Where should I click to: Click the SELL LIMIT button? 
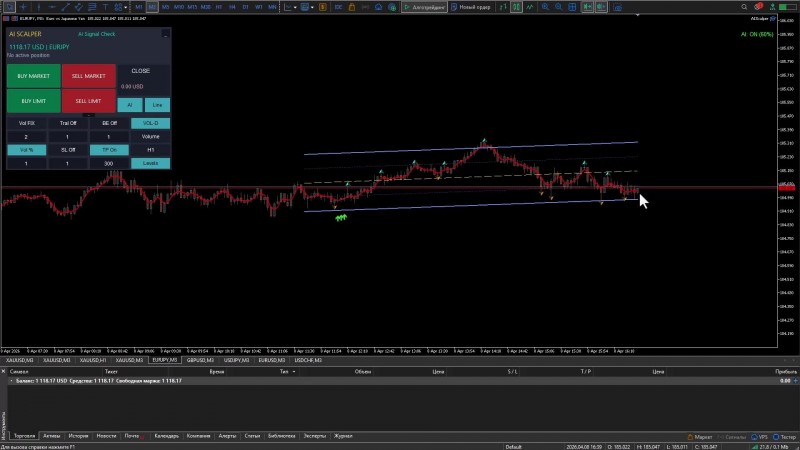point(88,101)
